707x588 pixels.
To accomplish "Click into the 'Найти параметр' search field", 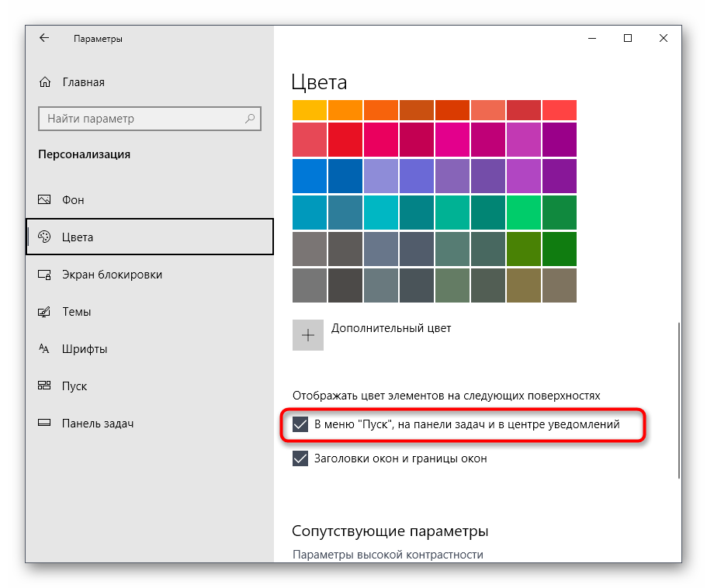I will click(140, 119).
